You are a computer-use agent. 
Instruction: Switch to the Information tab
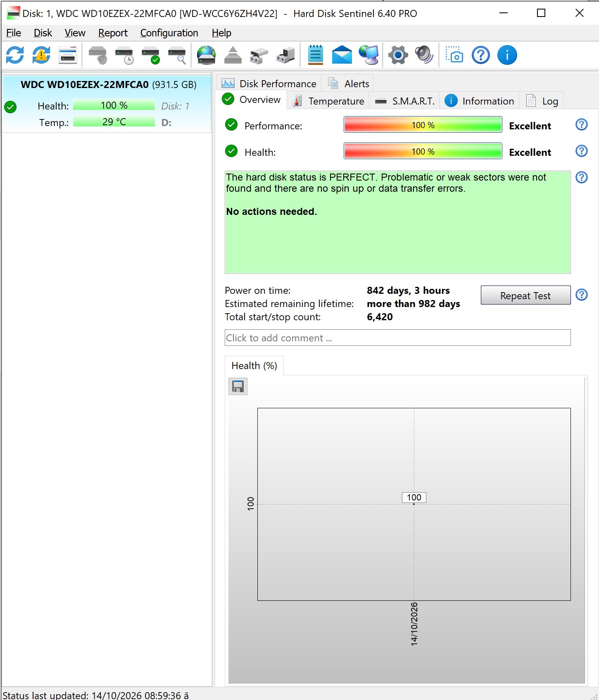coord(479,101)
